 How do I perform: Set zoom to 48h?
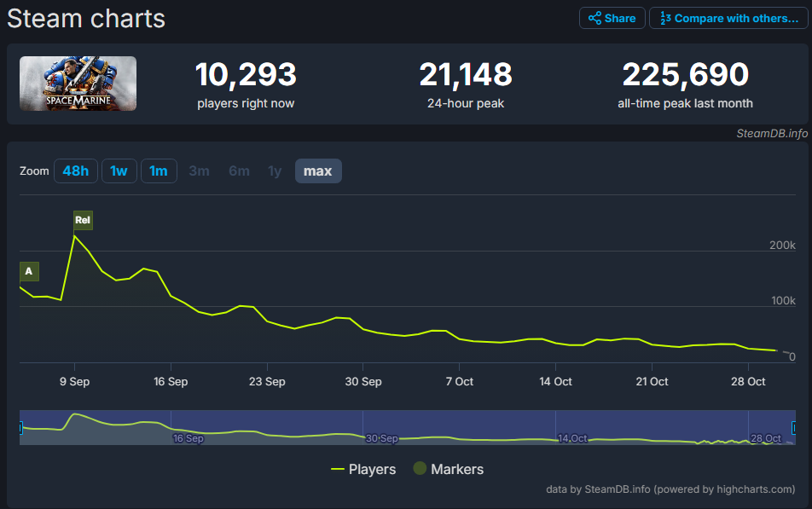tap(76, 171)
